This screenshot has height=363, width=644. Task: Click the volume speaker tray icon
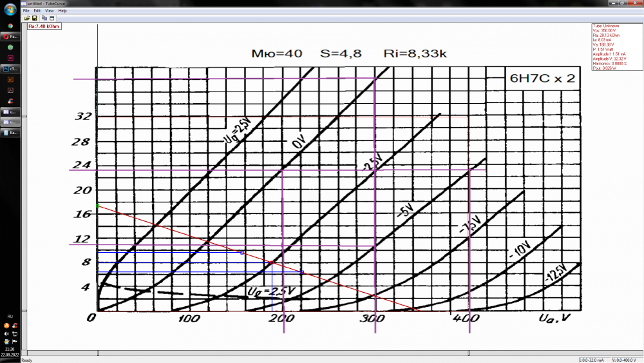click(x=6, y=333)
